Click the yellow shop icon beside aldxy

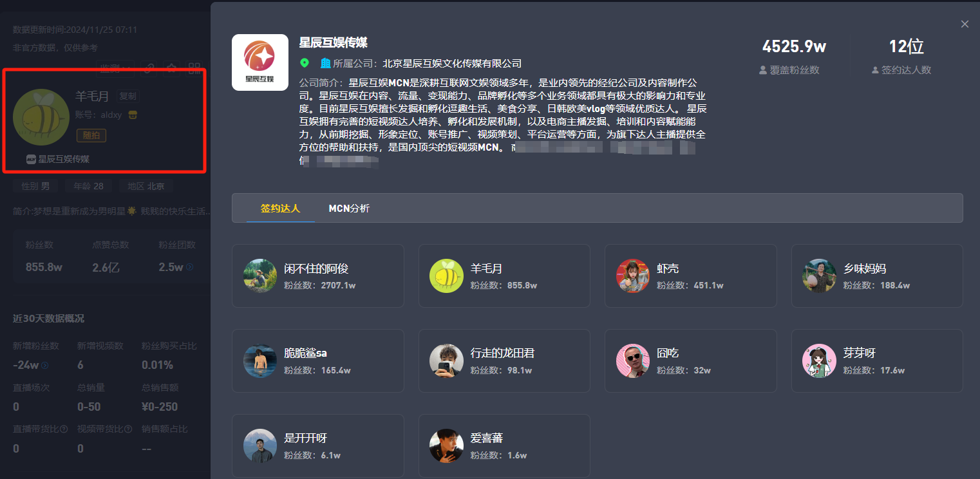(x=133, y=115)
